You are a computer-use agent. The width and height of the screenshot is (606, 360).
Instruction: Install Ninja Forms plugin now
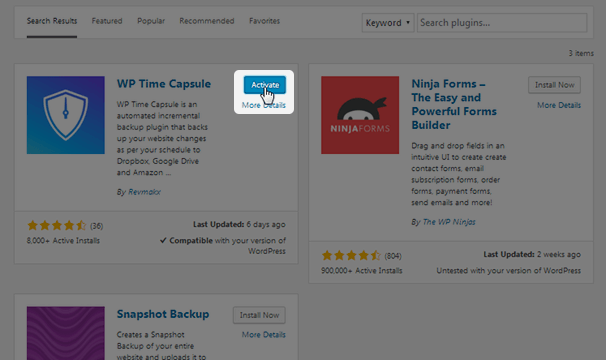[x=555, y=85]
